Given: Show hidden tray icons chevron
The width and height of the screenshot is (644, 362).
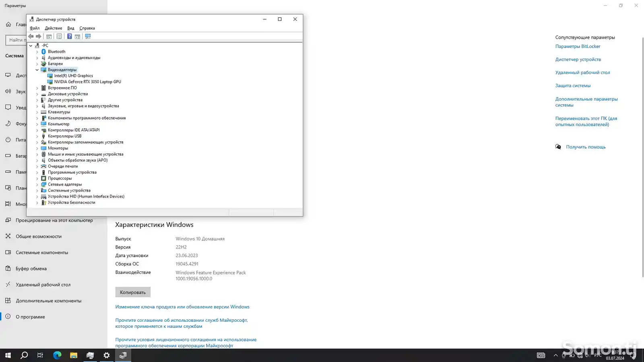Looking at the screenshot, I should pyautogui.click(x=556, y=355).
